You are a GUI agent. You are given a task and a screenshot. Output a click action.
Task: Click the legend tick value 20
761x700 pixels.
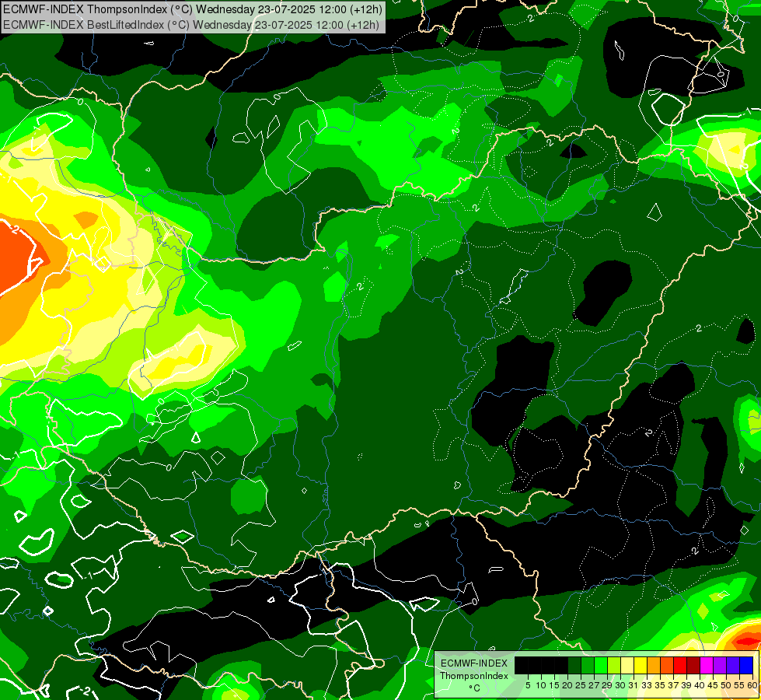(x=567, y=685)
